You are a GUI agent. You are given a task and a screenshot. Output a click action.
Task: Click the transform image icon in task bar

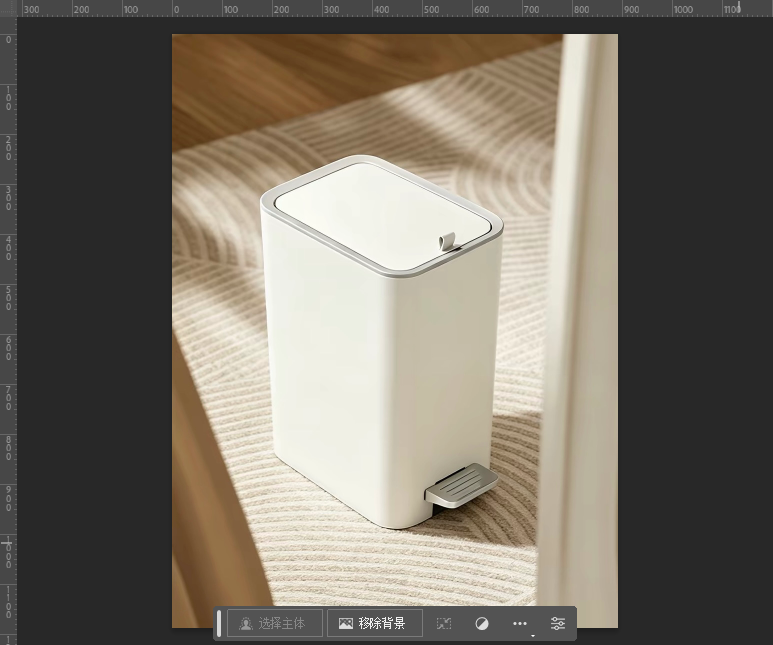point(444,624)
